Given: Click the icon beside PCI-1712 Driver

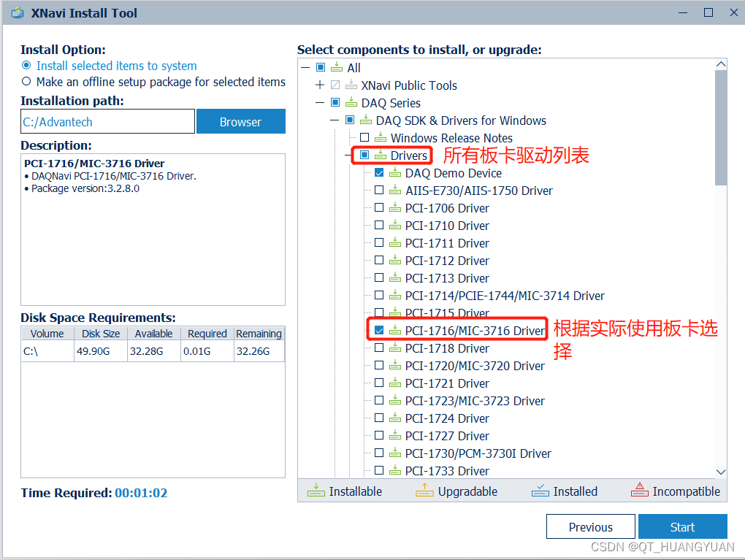Looking at the screenshot, I should (395, 261).
